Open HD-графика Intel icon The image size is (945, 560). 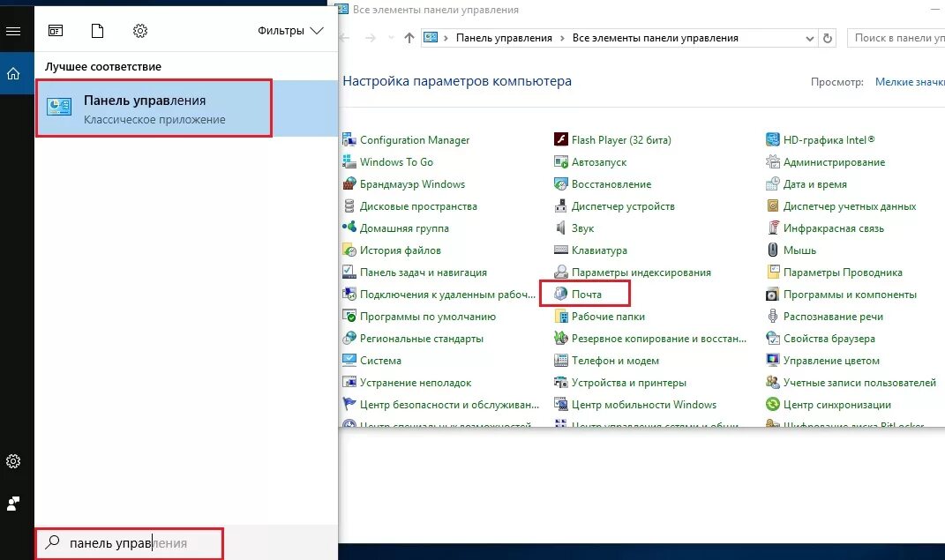[x=773, y=139]
